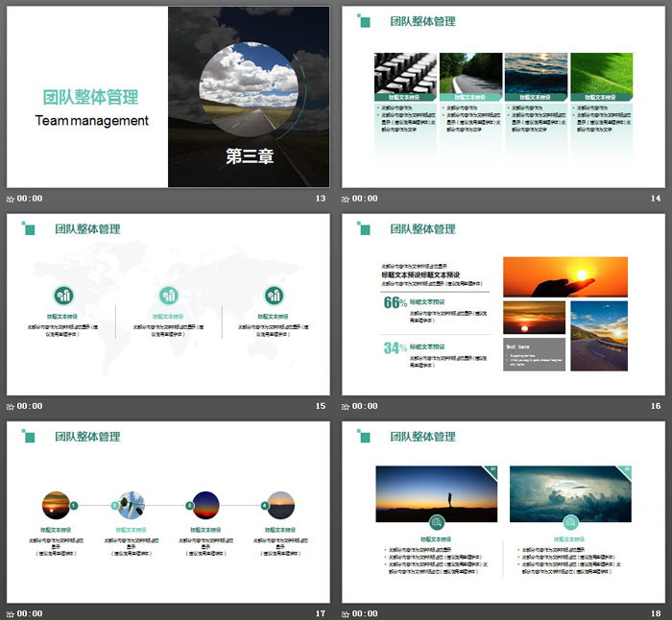Click left green circular chart icon on slide 15
The width and height of the screenshot is (672, 620).
[x=63, y=295]
